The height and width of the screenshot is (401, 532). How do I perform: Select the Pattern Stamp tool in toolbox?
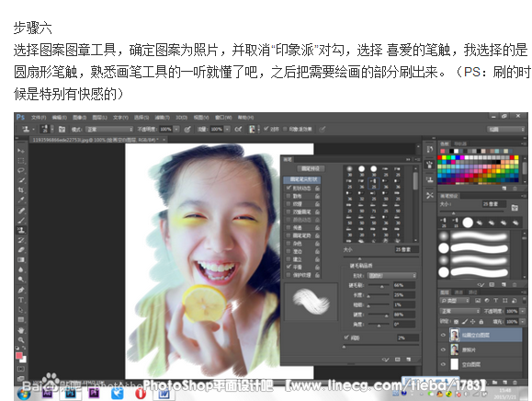click(21, 230)
